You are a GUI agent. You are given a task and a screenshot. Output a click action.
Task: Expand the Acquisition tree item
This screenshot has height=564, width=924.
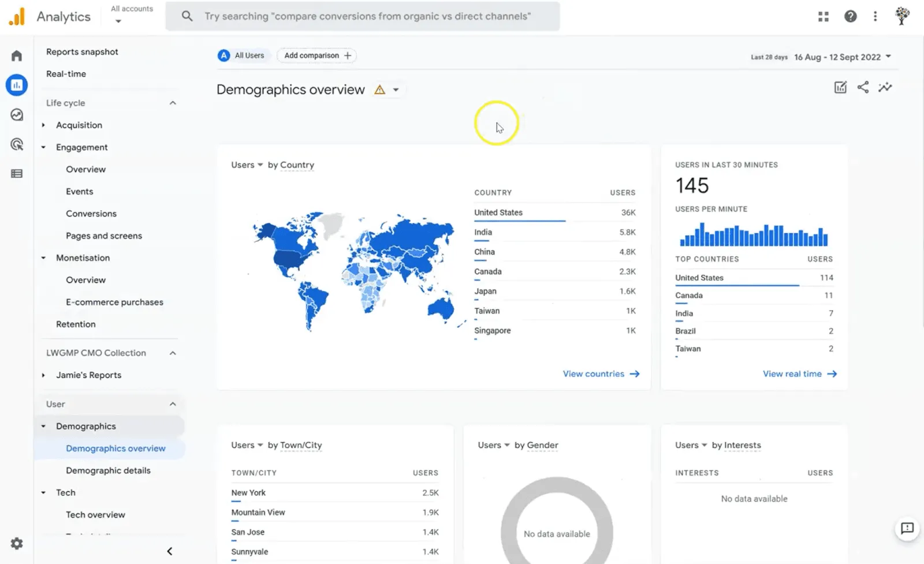[x=43, y=125]
